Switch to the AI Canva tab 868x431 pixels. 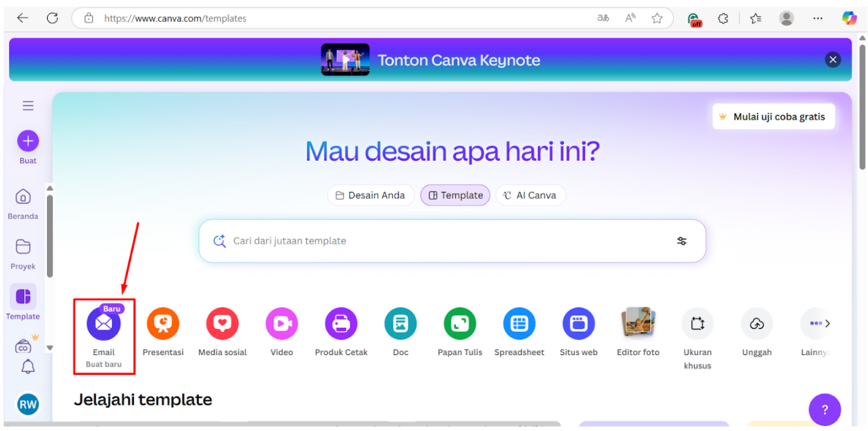pos(531,195)
